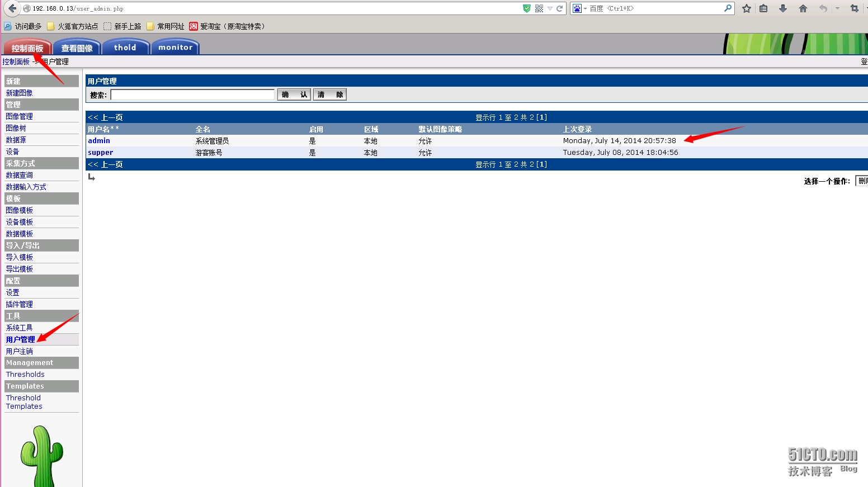
Task: Open 导出模板 in the sidebar
Action: 19,269
